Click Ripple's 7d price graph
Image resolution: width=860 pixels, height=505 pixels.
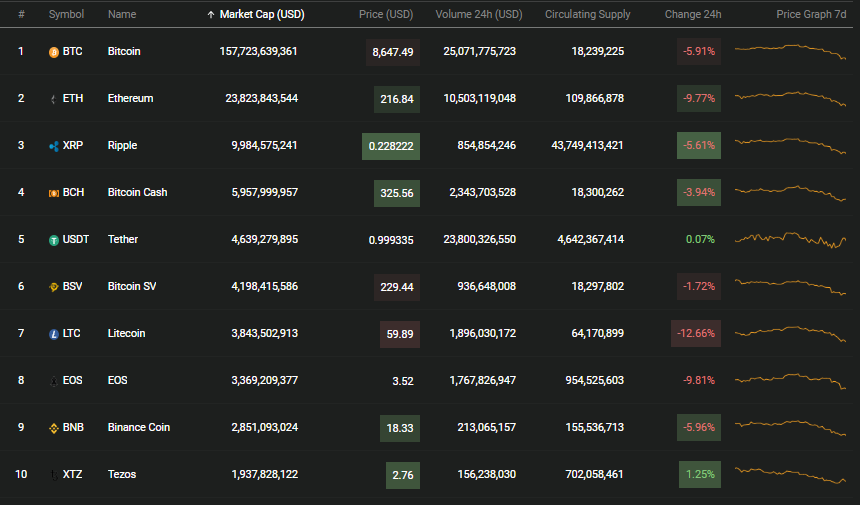[790, 146]
